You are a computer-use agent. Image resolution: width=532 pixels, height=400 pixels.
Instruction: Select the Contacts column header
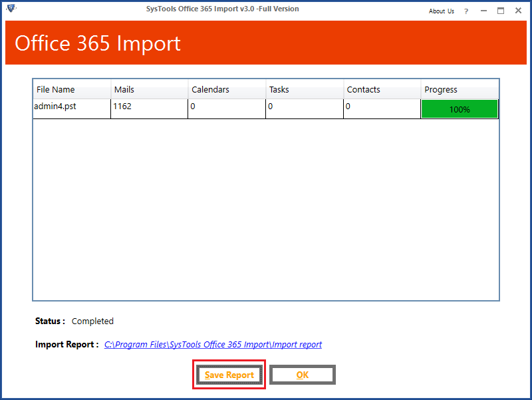click(382, 89)
